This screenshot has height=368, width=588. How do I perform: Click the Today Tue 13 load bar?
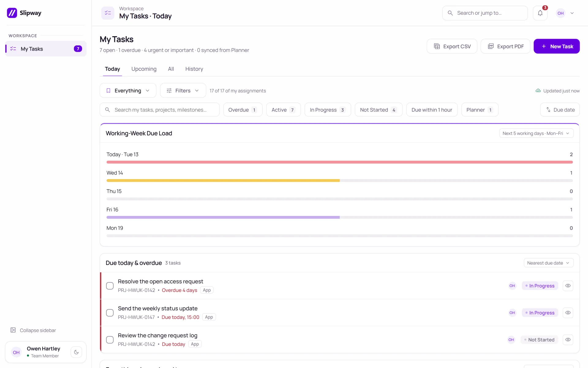point(339,162)
